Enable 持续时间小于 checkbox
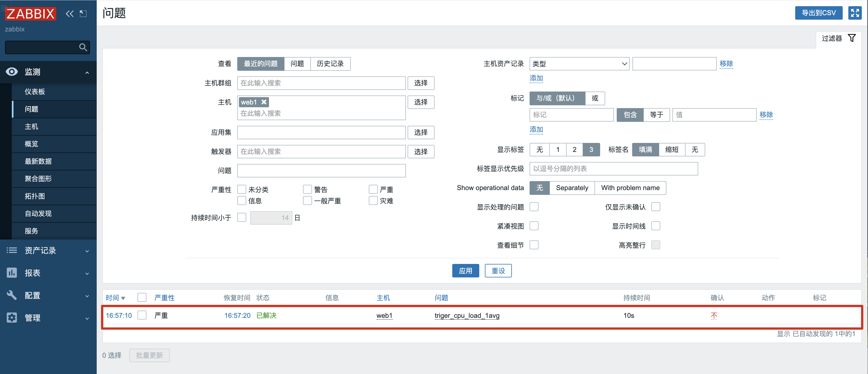 (x=242, y=218)
